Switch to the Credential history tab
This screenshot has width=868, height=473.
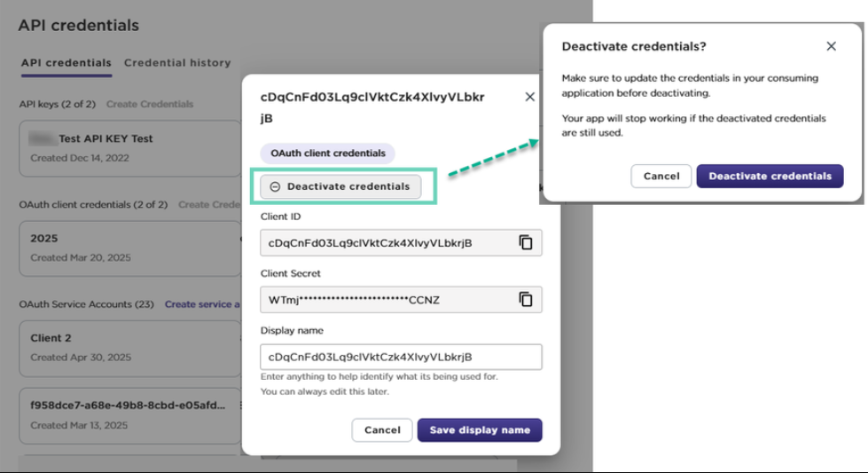tap(177, 63)
